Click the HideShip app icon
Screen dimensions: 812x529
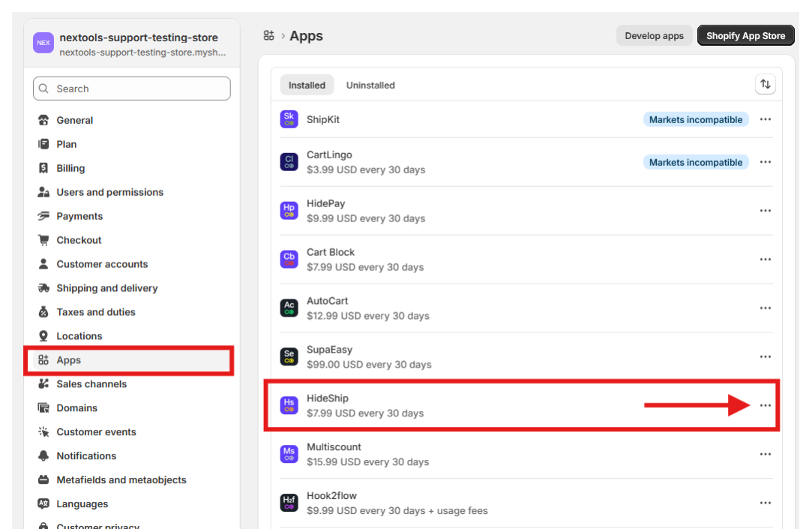pos(289,405)
